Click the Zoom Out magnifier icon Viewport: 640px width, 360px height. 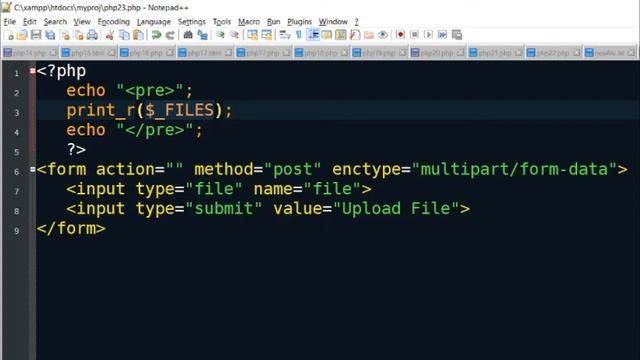point(234,35)
